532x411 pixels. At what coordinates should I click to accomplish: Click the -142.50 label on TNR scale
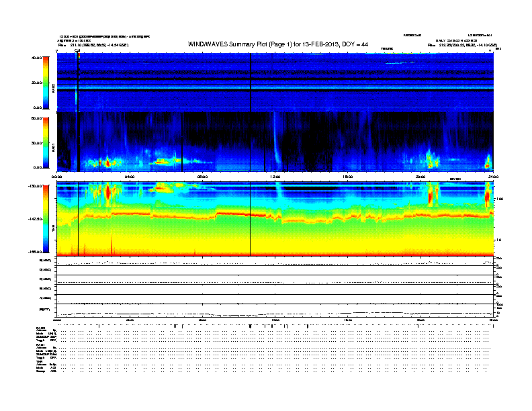click(x=36, y=219)
